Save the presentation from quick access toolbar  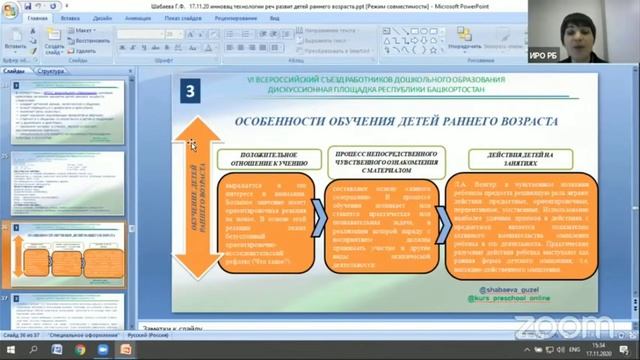pos(27,6)
